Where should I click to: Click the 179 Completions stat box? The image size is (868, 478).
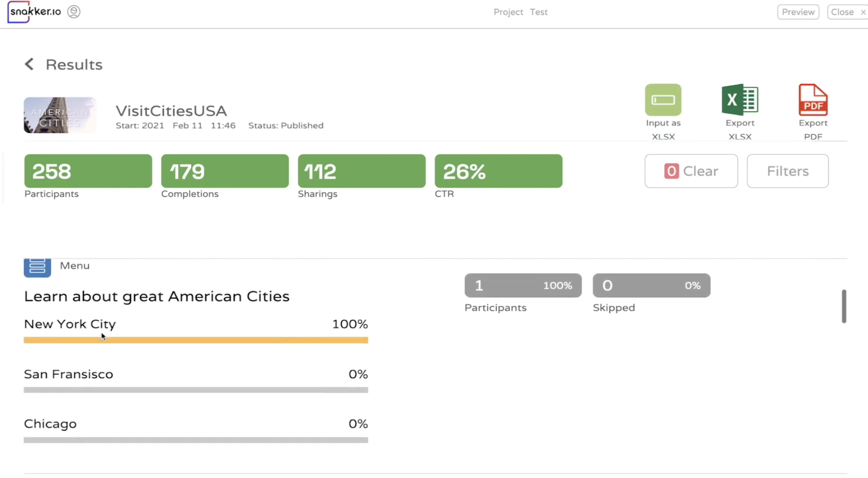[x=225, y=171]
